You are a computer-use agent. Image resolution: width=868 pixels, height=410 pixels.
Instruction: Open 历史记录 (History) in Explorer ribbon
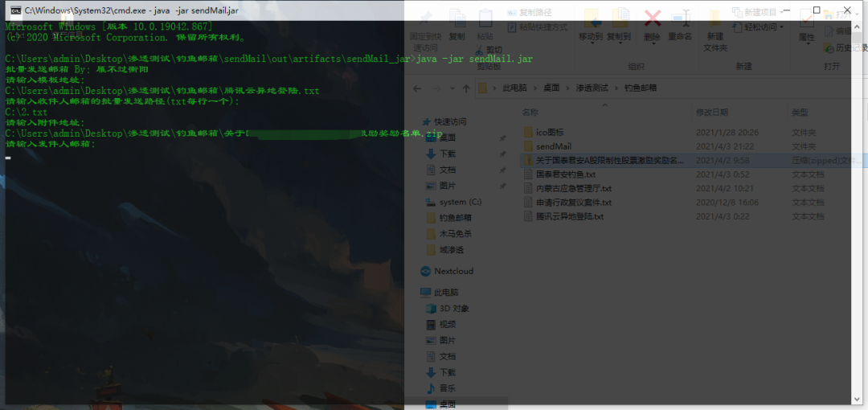point(845,48)
